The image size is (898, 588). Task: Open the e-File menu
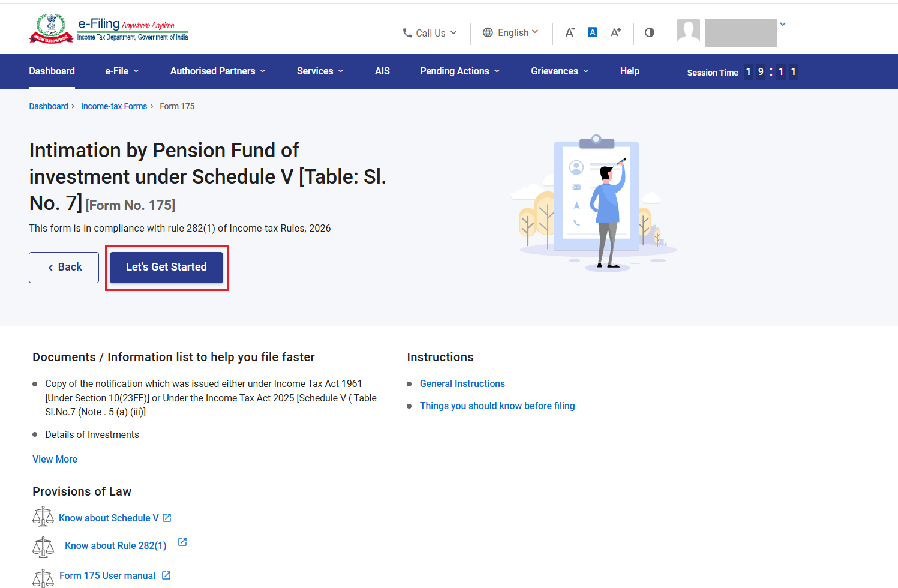point(122,71)
